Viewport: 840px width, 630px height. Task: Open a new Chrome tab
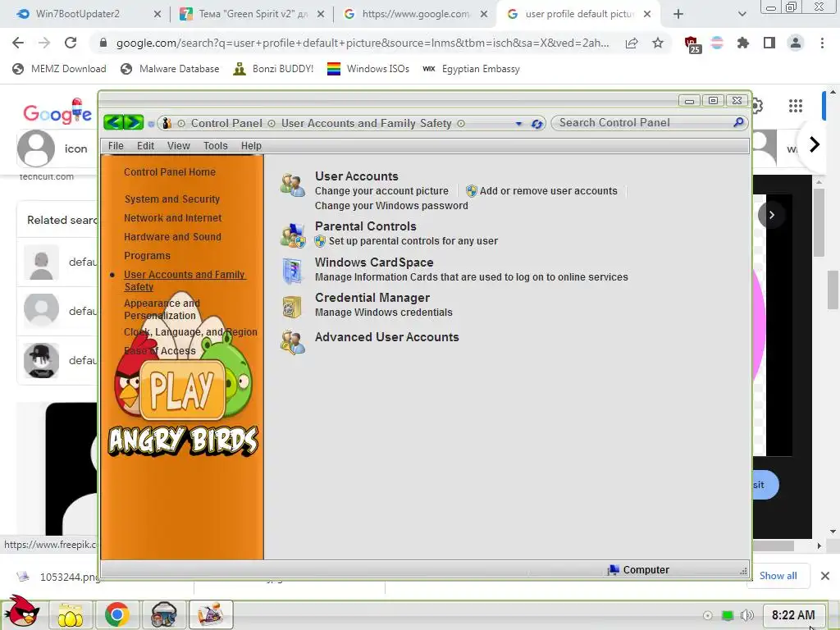[x=678, y=14]
